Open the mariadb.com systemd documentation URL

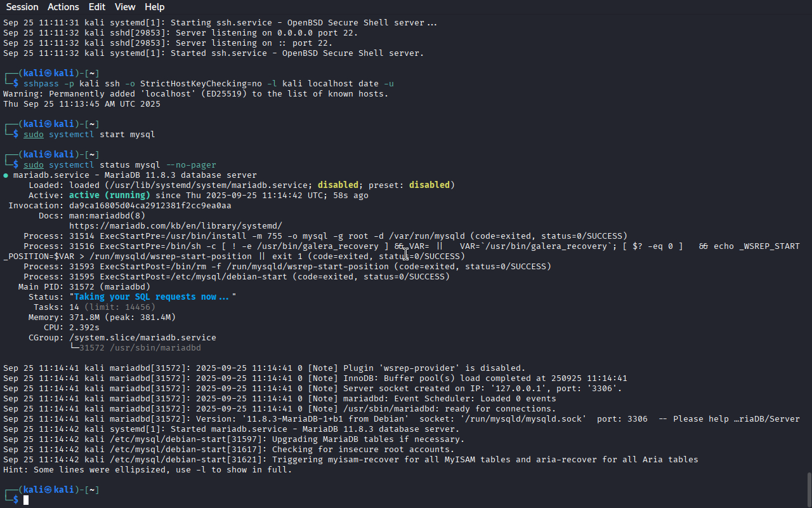175,226
